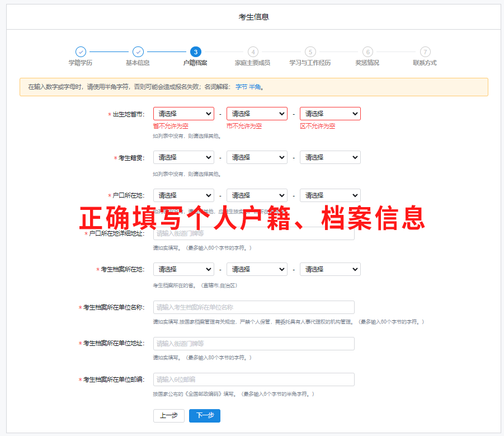Screen dimensions: 504x436
Task: Click 户口所在地详细地址 input field
Action: click(253, 233)
